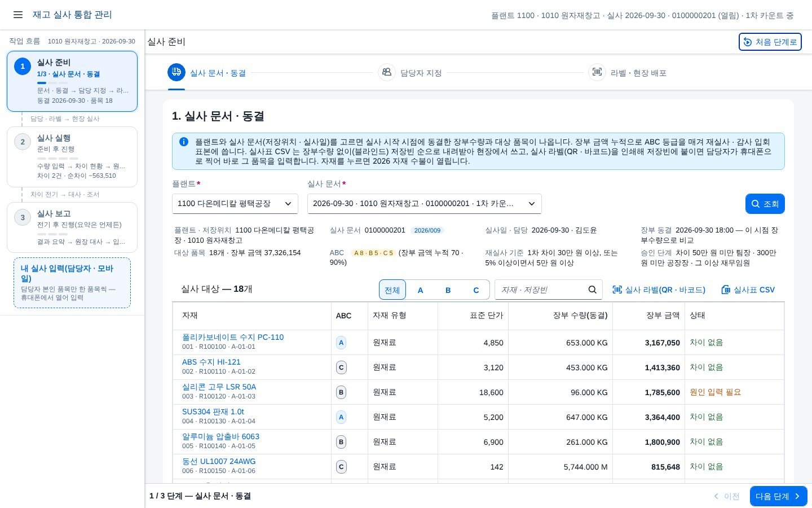The width and height of the screenshot is (812, 508).
Task: Select the 실사 준비 workflow step card
Action: point(72,81)
